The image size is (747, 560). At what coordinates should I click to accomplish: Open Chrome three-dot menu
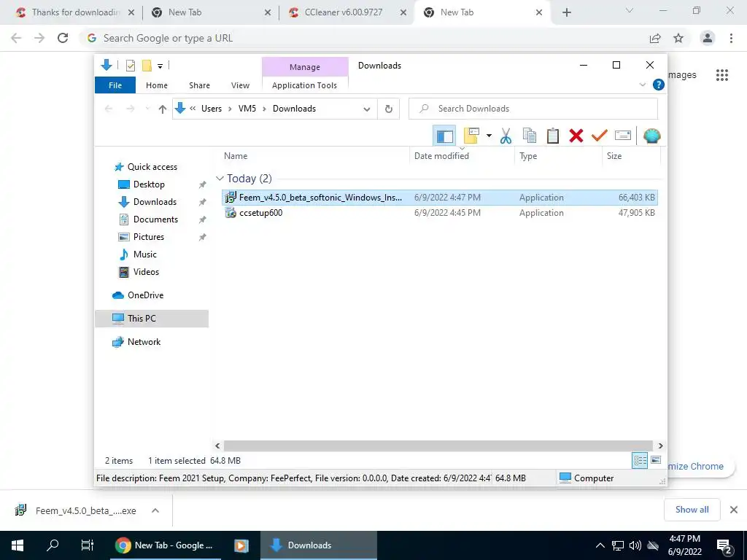(x=731, y=38)
